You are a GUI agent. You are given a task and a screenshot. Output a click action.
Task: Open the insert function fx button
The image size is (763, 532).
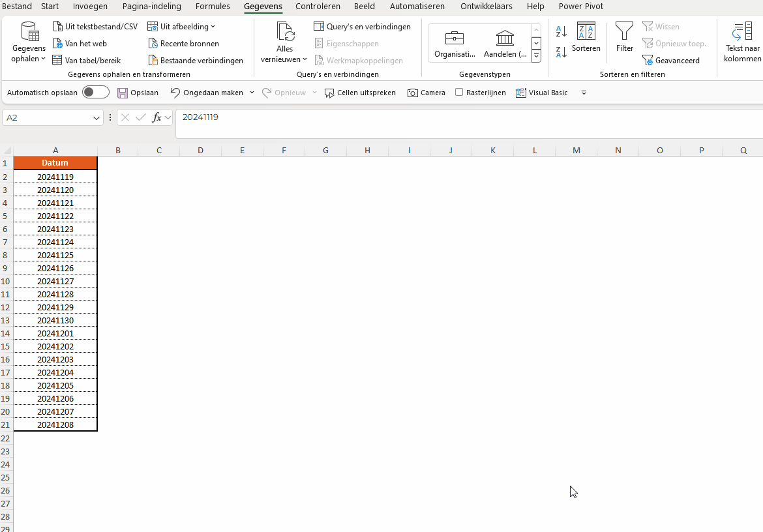[157, 118]
